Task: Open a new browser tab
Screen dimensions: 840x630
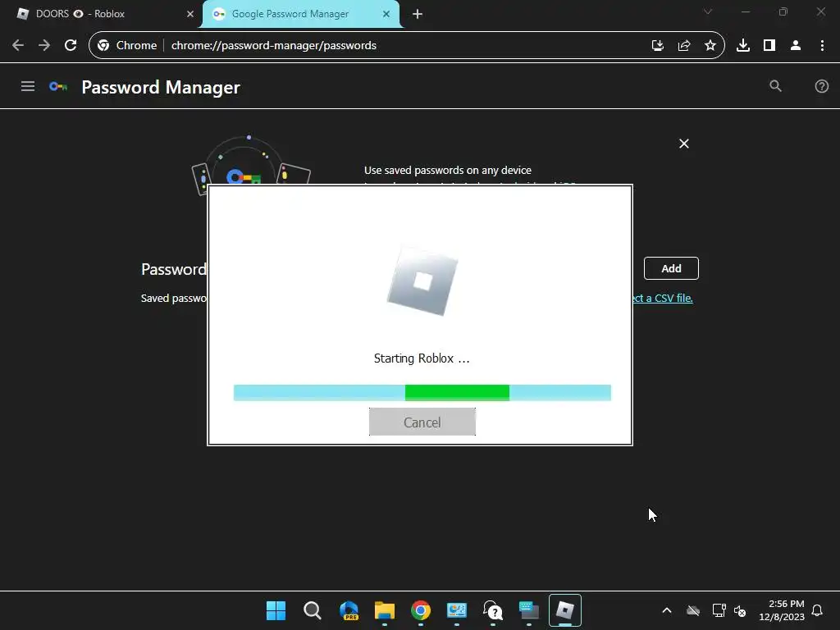Action: [418, 14]
